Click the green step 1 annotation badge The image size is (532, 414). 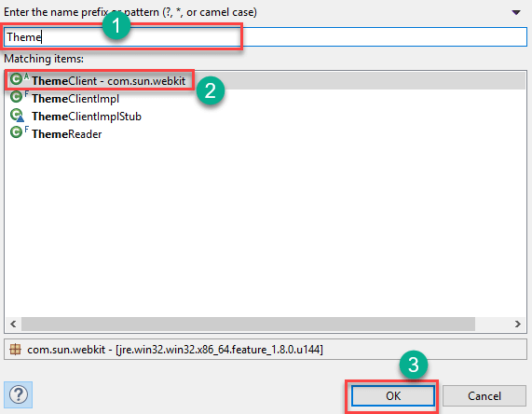(116, 25)
